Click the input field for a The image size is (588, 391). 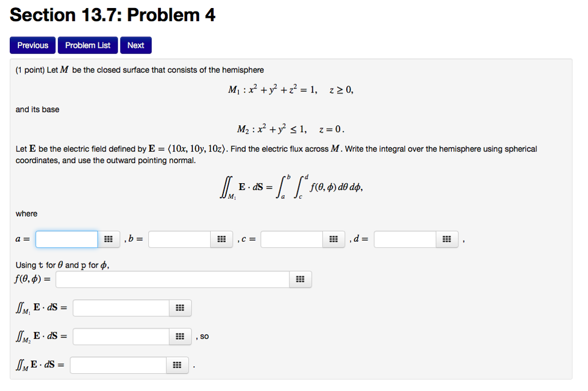pos(66,239)
